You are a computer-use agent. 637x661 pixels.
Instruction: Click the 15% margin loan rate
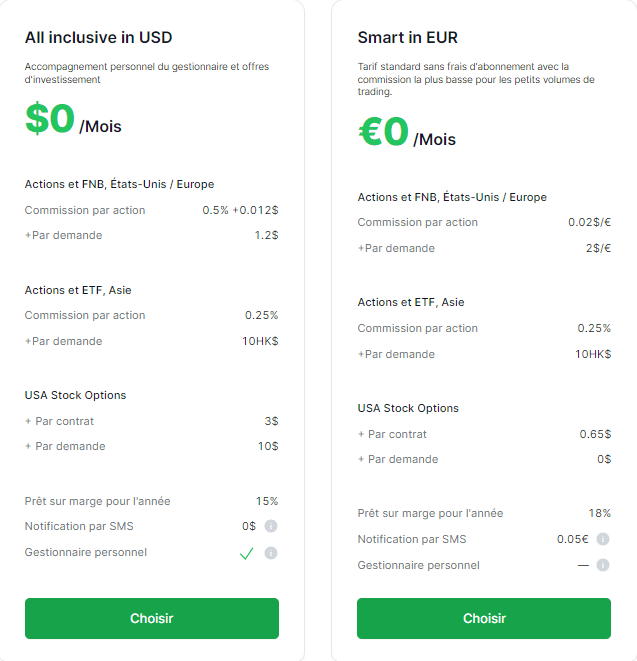point(266,501)
